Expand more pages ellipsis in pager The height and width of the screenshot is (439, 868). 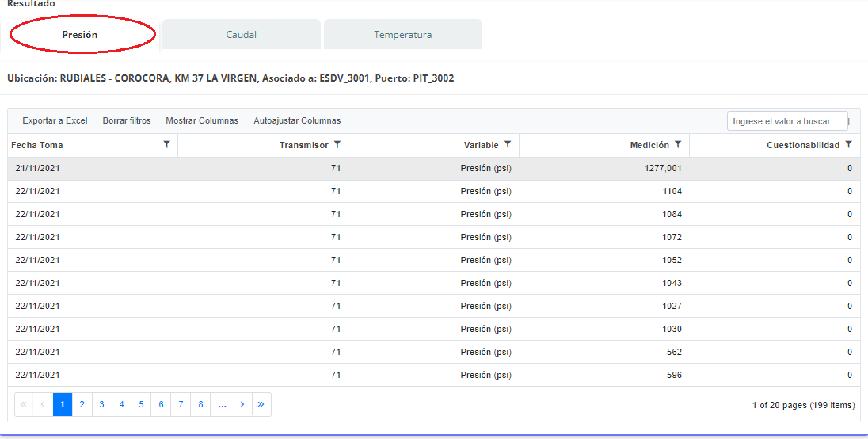[222, 404]
